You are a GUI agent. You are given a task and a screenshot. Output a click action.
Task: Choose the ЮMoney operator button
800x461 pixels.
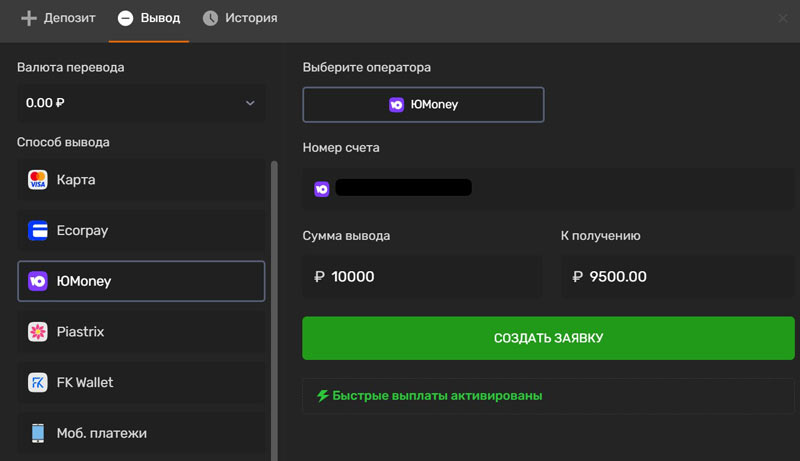[423, 104]
